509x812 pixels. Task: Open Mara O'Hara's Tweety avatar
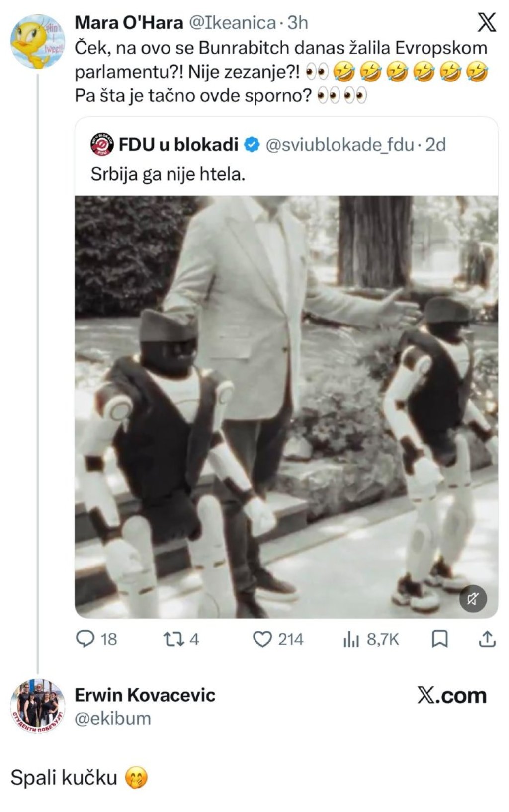coord(38,42)
